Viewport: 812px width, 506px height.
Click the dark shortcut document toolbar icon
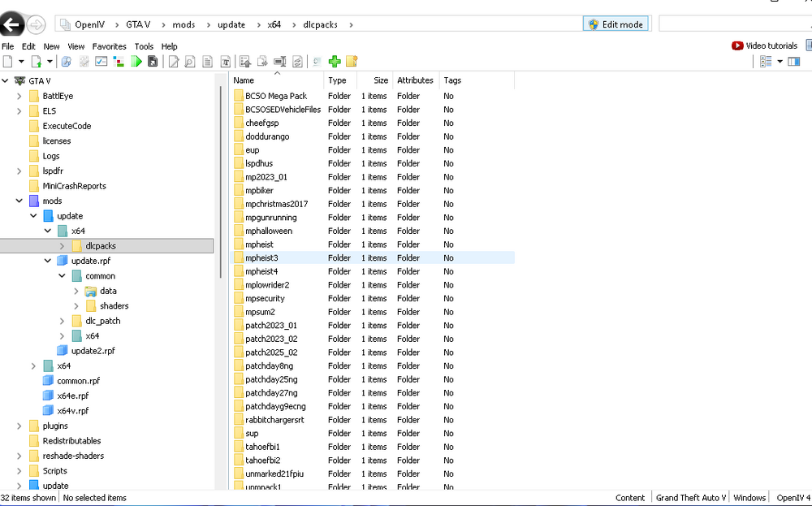[x=153, y=62]
